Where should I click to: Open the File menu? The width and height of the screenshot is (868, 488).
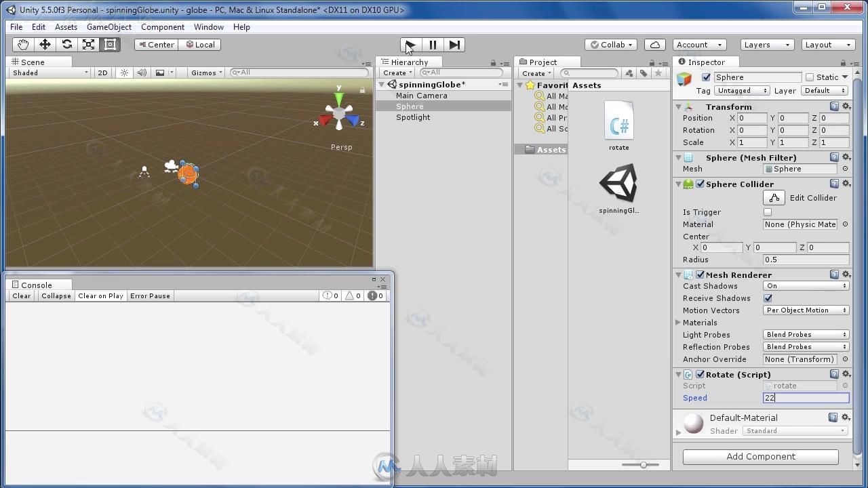[16, 27]
